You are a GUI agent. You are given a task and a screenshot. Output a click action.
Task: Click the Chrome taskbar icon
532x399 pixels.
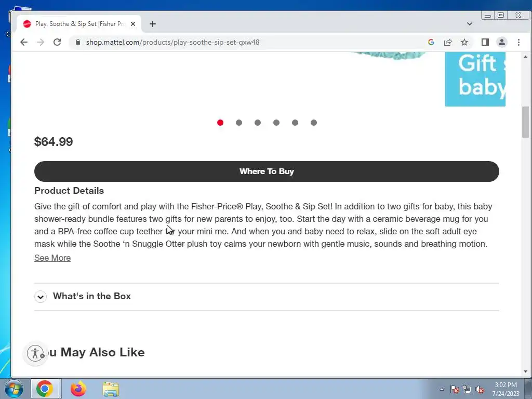point(45,389)
